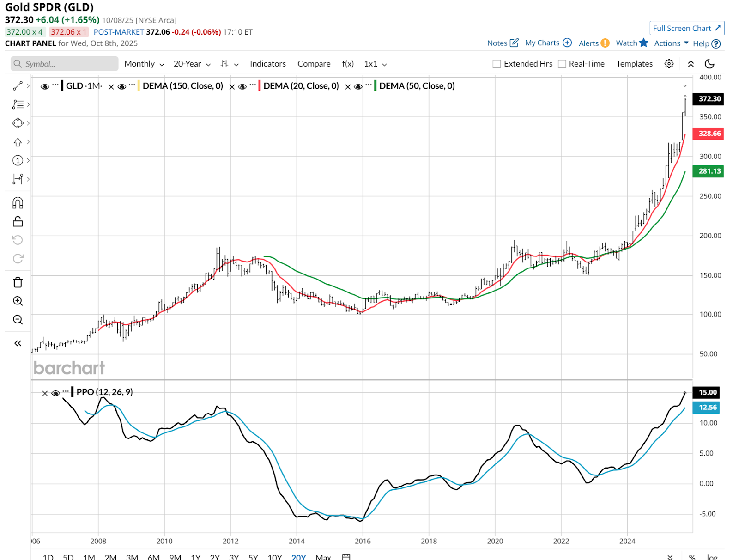Open the Indicators menu
Image resolution: width=739 pixels, height=560 pixels.
[268, 64]
